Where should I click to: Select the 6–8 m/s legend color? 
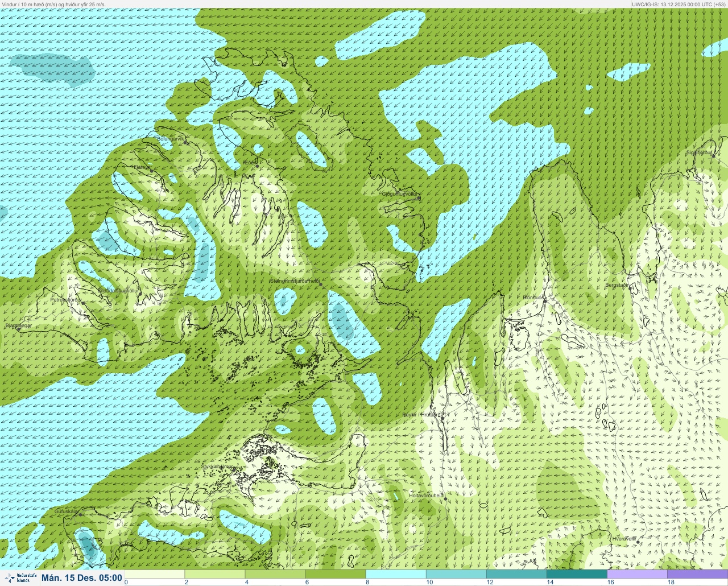pyautogui.click(x=336, y=574)
